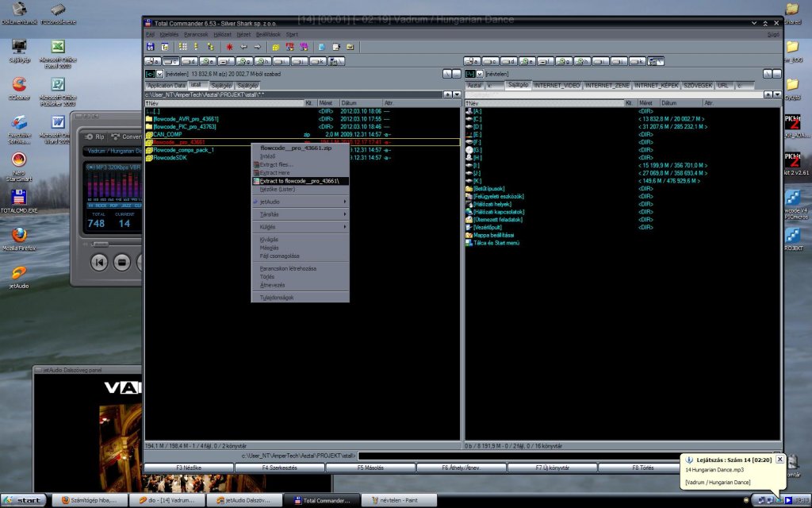Click the yellow pack files toolbar icon
The height and width of the screenshot is (508, 812).
pos(276,47)
